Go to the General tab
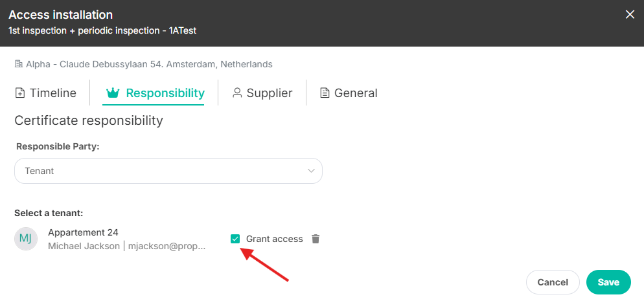The height and width of the screenshot is (299, 644). [349, 93]
